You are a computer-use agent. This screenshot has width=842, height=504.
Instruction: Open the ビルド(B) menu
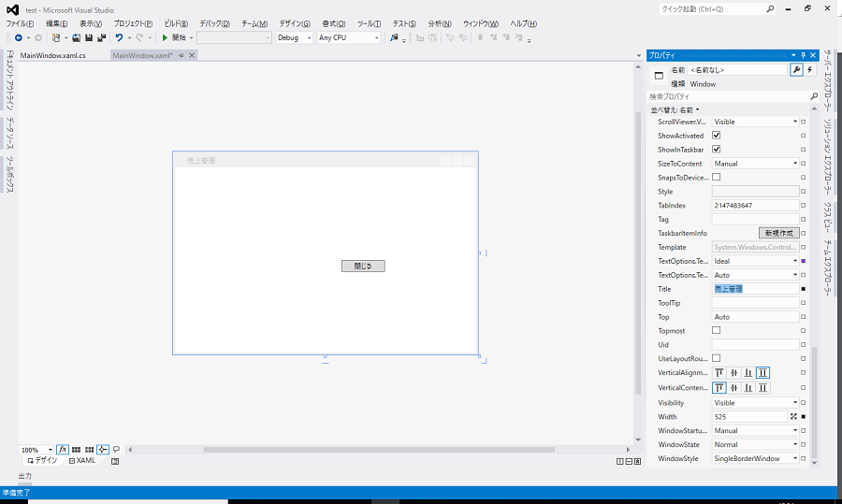point(176,23)
